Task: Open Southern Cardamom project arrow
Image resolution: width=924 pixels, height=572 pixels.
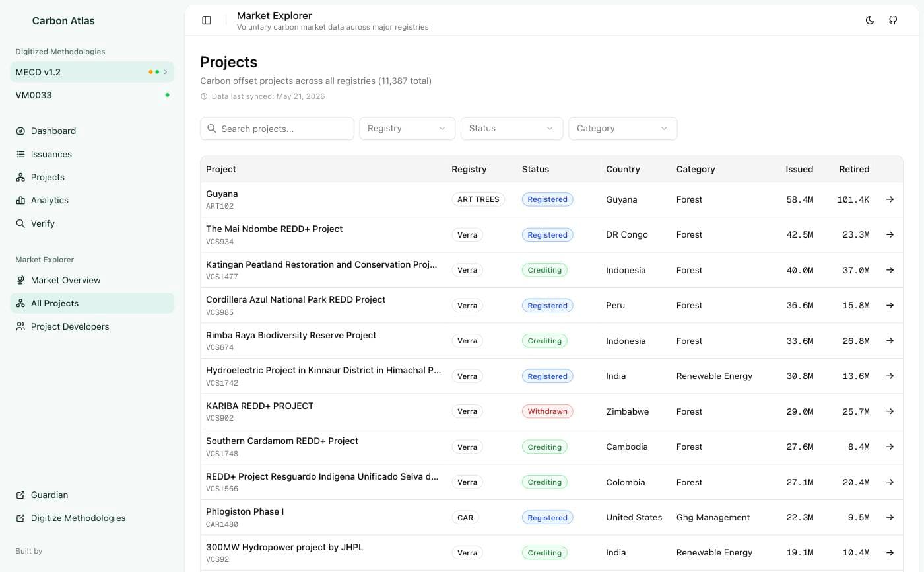Action: point(890,447)
